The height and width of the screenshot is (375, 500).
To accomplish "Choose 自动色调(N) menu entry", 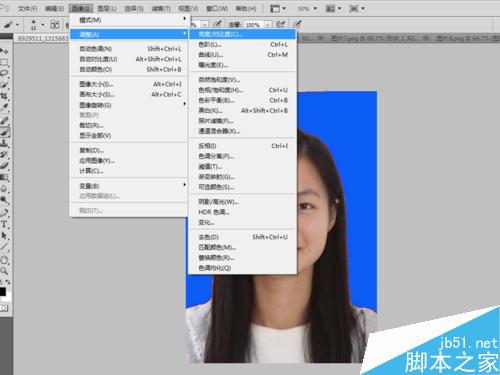I will coord(129,49).
